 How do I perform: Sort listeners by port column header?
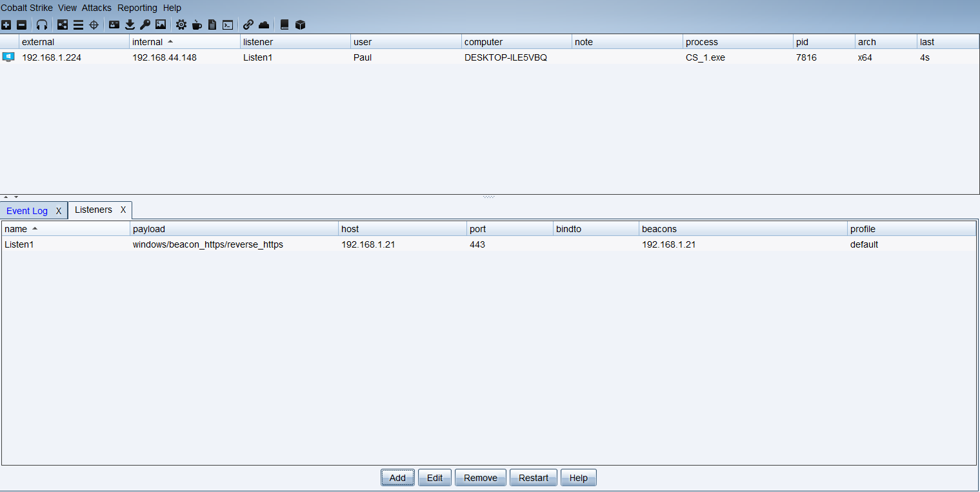tap(510, 229)
